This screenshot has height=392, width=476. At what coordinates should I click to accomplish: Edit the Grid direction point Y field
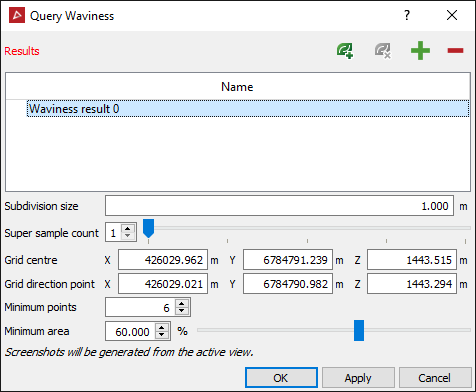(x=288, y=284)
